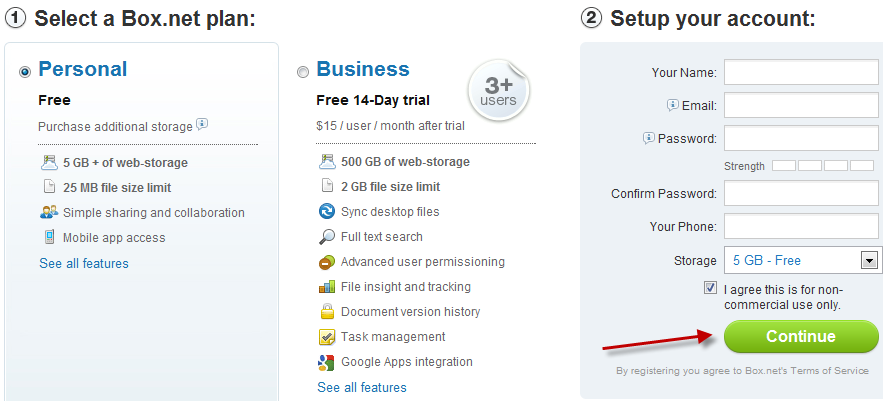
Task: Click the Document version history lock icon
Action: point(327,311)
